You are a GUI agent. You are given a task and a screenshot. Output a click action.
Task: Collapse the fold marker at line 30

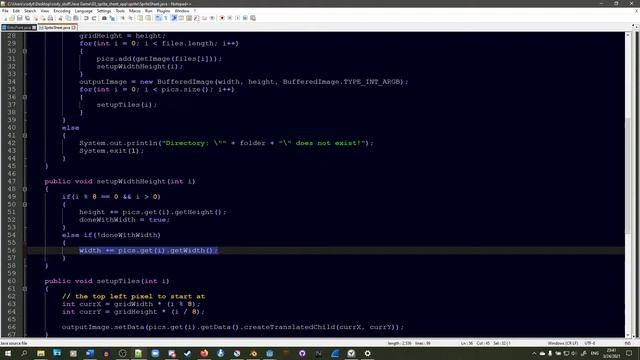[25, 51]
